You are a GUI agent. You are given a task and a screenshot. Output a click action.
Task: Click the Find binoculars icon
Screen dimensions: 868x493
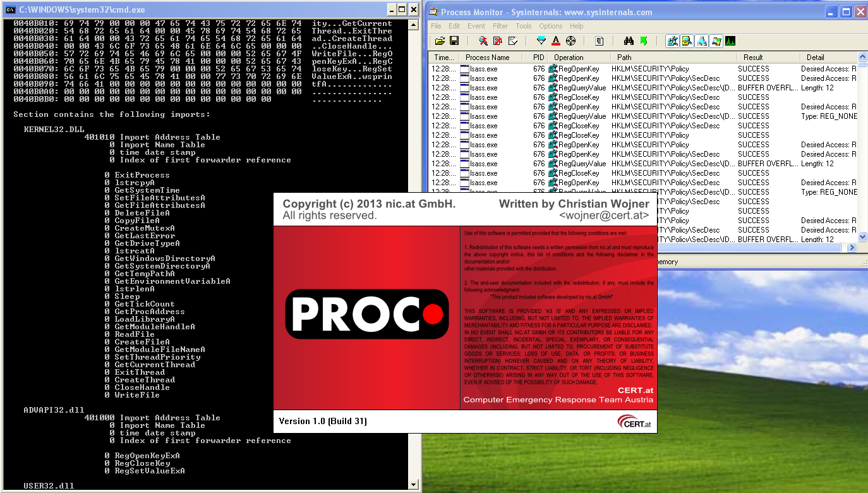[629, 41]
